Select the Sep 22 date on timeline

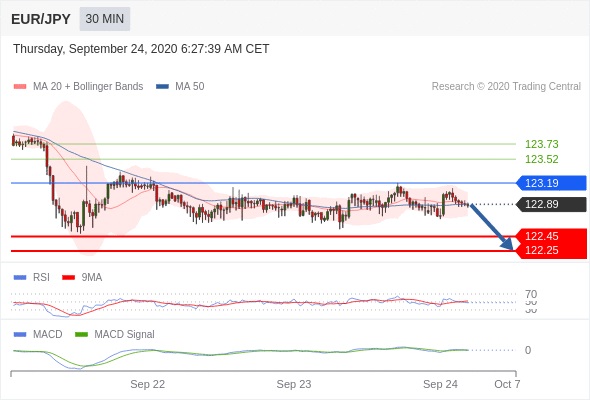(x=148, y=384)
